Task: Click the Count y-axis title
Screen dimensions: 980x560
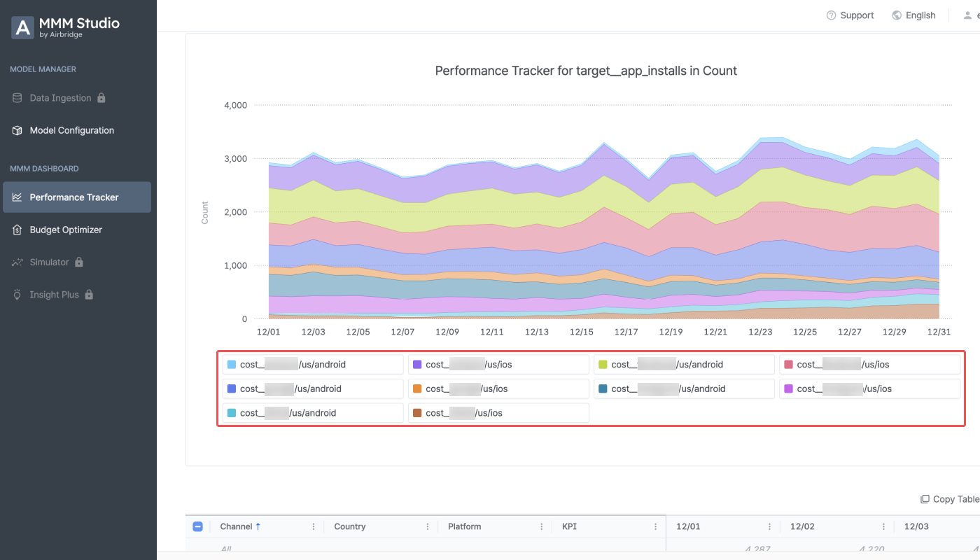Action: pos(205,213)
